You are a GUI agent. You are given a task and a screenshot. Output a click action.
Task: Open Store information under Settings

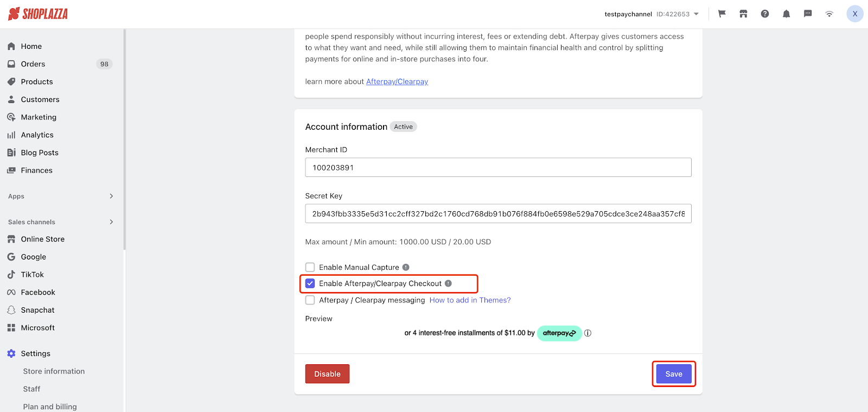[x=54, y=371]
